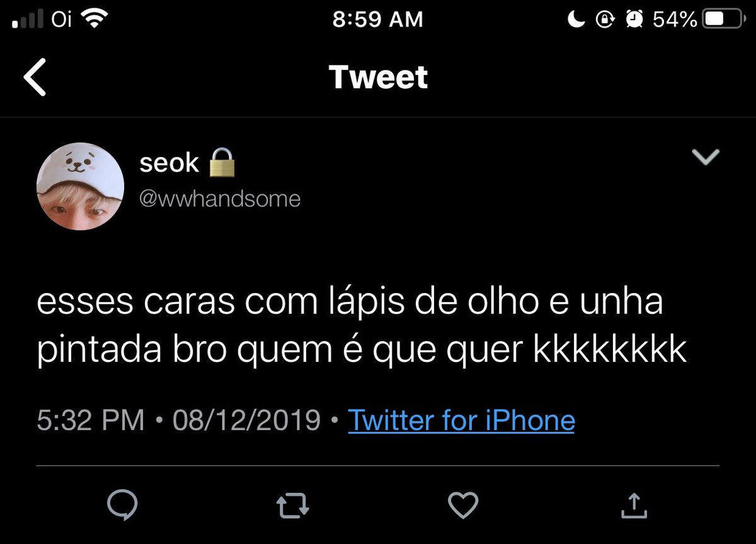Tap the 8:59 AM clock
The height and width of the screenshot is (544, 756).
pyautogui.click(x=377, y=20)
